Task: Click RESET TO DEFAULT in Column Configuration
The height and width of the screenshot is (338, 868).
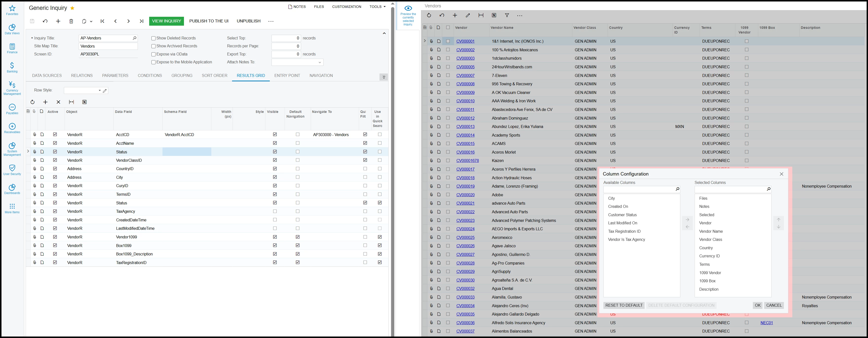Action: click(x=624, y=305)
